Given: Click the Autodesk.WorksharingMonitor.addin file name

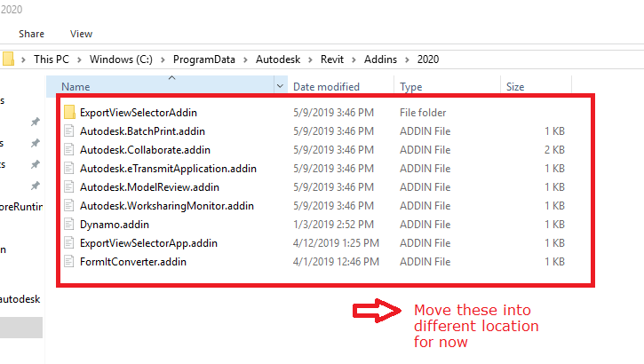Looking at the screenshot, I should tap(167, 206).
